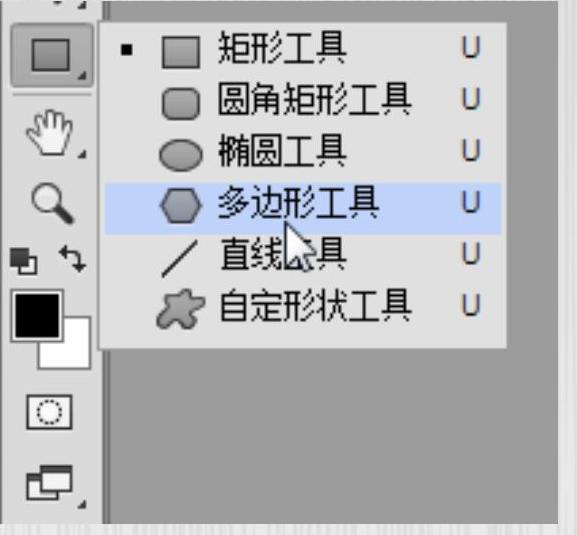Select the Hand tool
Image resolution: width=577 pixels, height=535 pixels.
click(x=50, y=133)
